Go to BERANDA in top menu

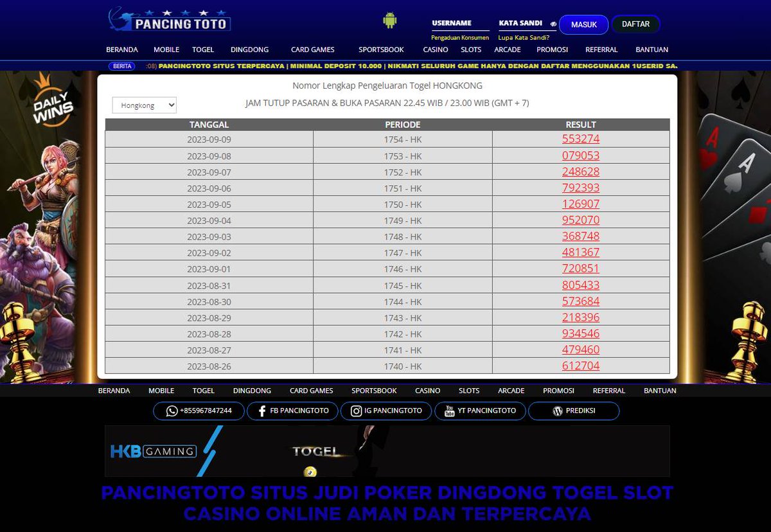tap(122, 49)
